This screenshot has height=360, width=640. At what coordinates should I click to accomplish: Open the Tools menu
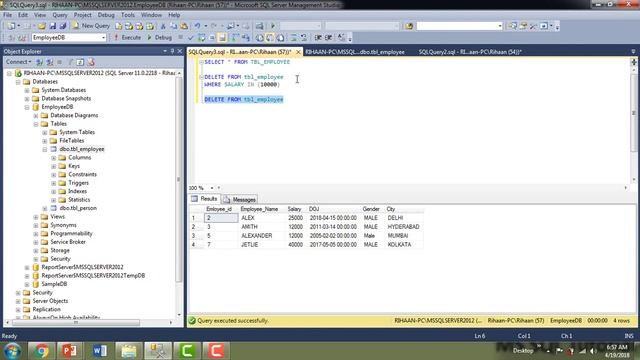[128, 15]
